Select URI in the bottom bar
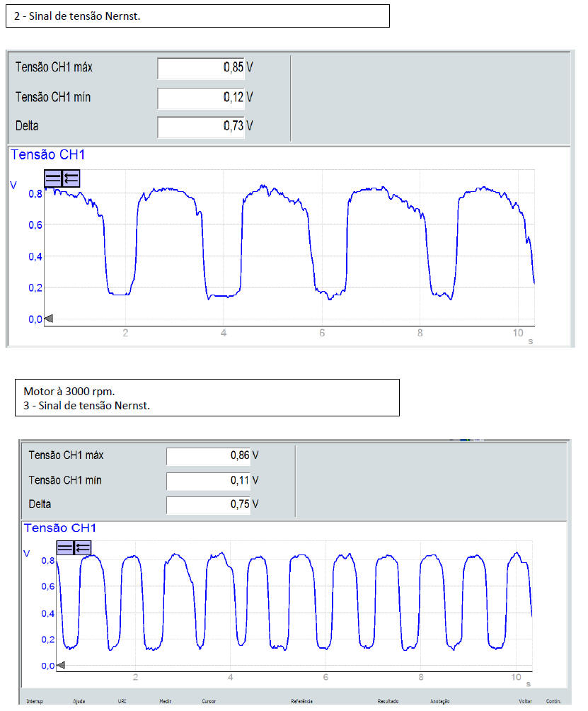The image size is (588, 711). [x=122, y=701]
